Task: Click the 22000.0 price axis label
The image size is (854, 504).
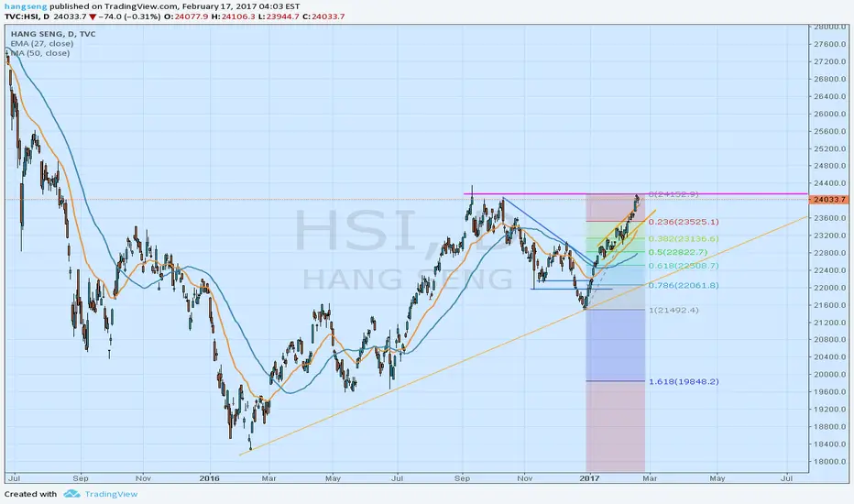Action: 830,288
